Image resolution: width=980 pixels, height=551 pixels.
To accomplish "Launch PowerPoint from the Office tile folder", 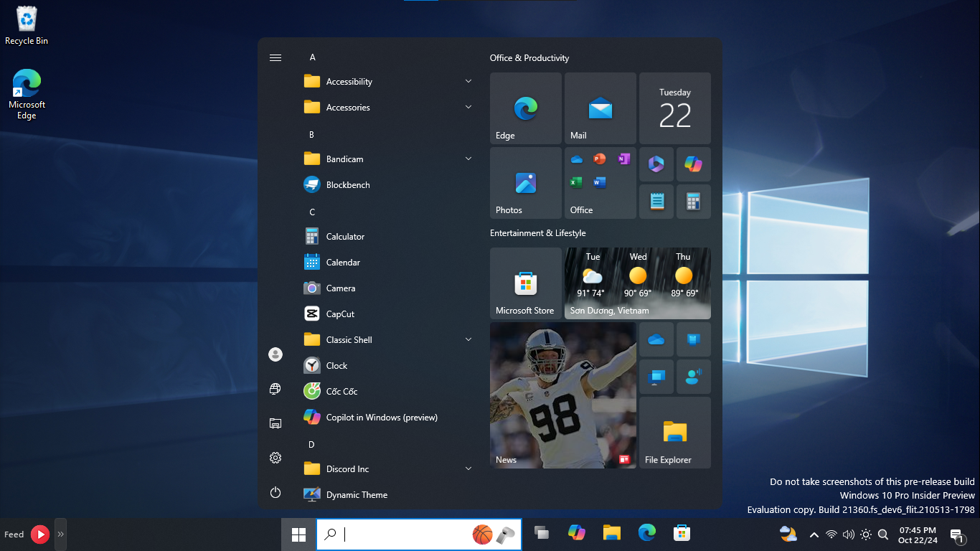I will pyautogui.click(x=600, y=159).
